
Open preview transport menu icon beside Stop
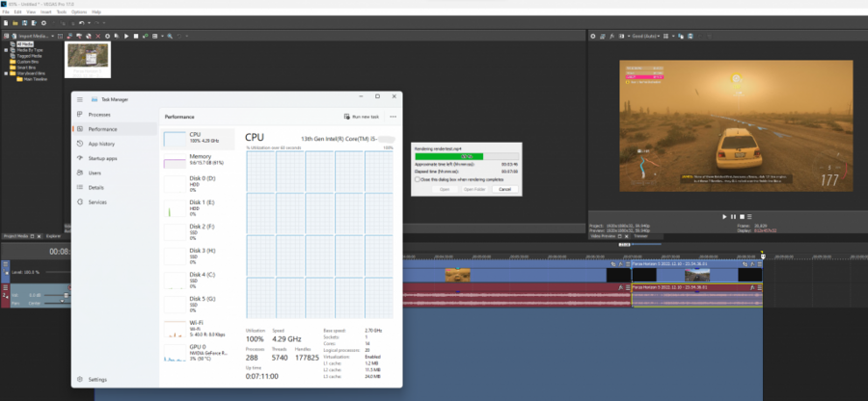(749, 217)
